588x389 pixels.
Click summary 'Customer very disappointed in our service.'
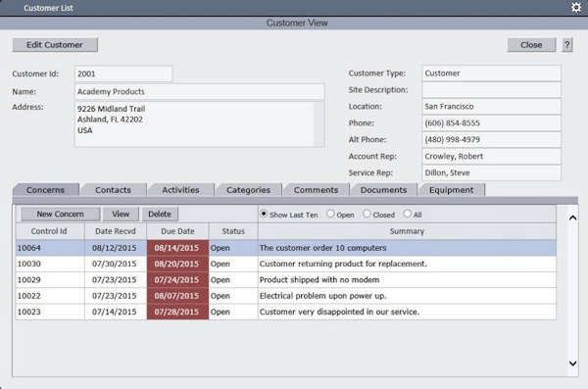point(339,312)
